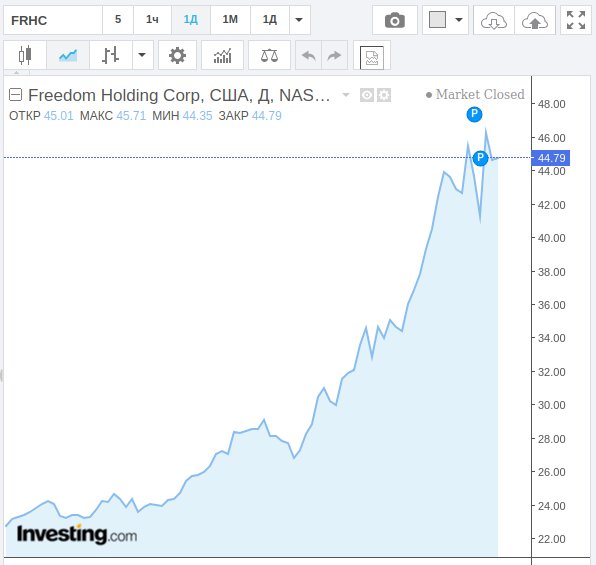Expand the timeframe dropdown arrow
Viewport: 596px width, 565px height.
pos(300,20)
